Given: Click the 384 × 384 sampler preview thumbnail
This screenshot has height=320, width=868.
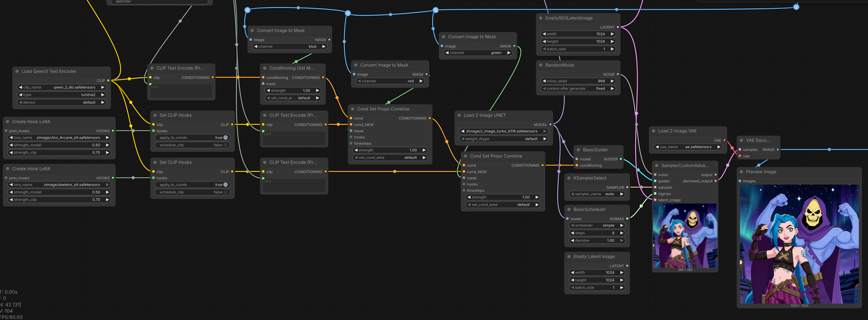Looking at the screenshot, I should (685, 236).
